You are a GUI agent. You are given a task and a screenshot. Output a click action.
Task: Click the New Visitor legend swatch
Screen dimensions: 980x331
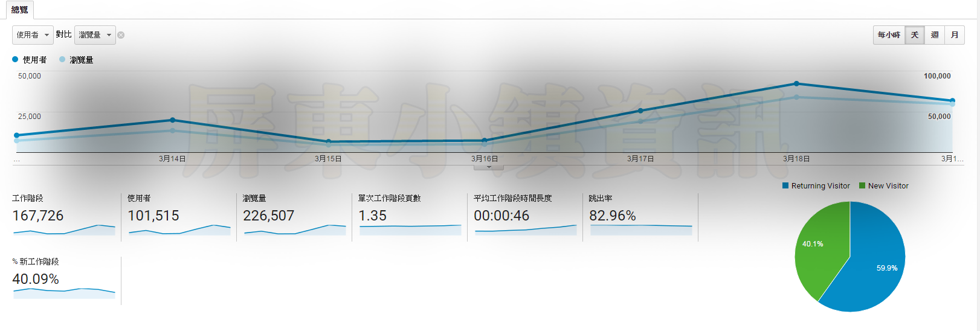click(862, 185)
